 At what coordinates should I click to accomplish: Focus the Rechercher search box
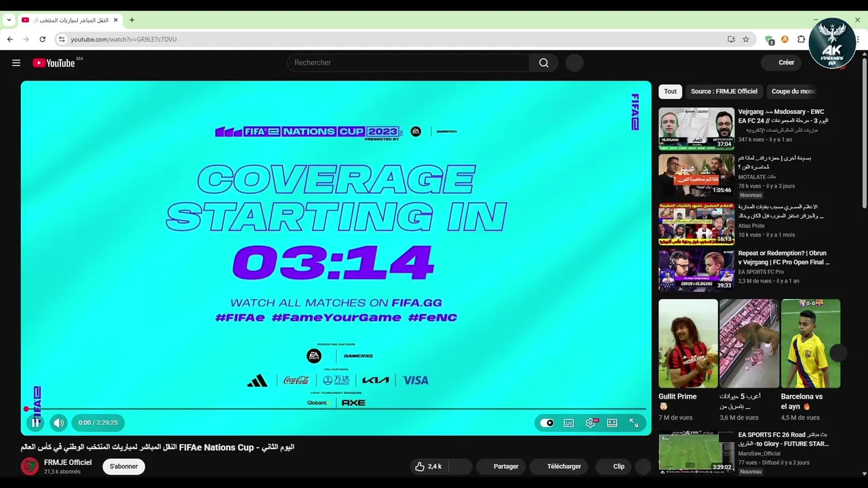tap(408, 62)
